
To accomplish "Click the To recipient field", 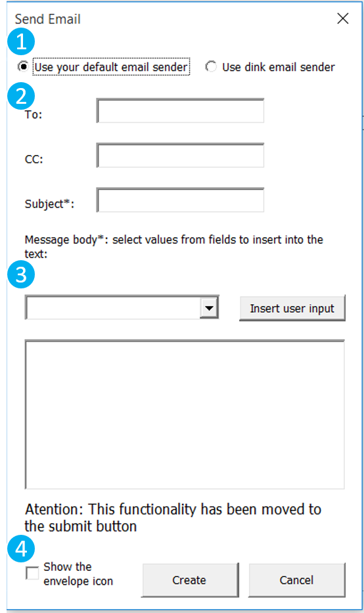I will coord(180,111).
